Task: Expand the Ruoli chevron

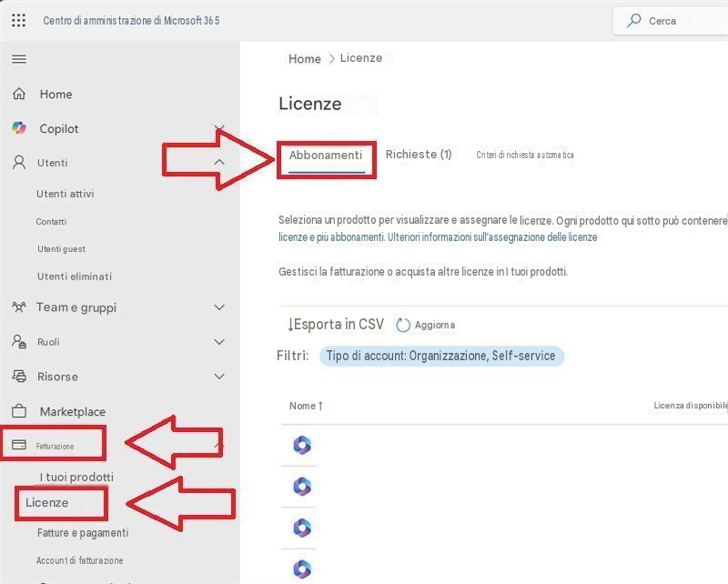Action: point(219,342)
